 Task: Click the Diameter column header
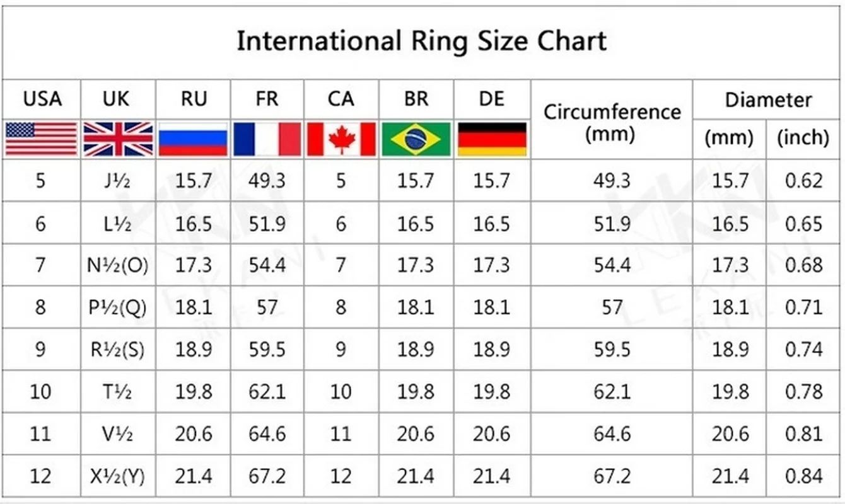[x=768, y=100]
